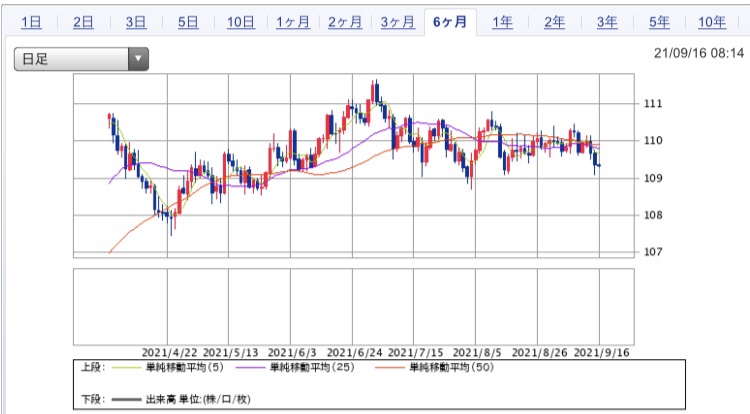Screen dimensions: 750x414
Task: Click the 108 price axis label
Action: click(x=653, y=215)
